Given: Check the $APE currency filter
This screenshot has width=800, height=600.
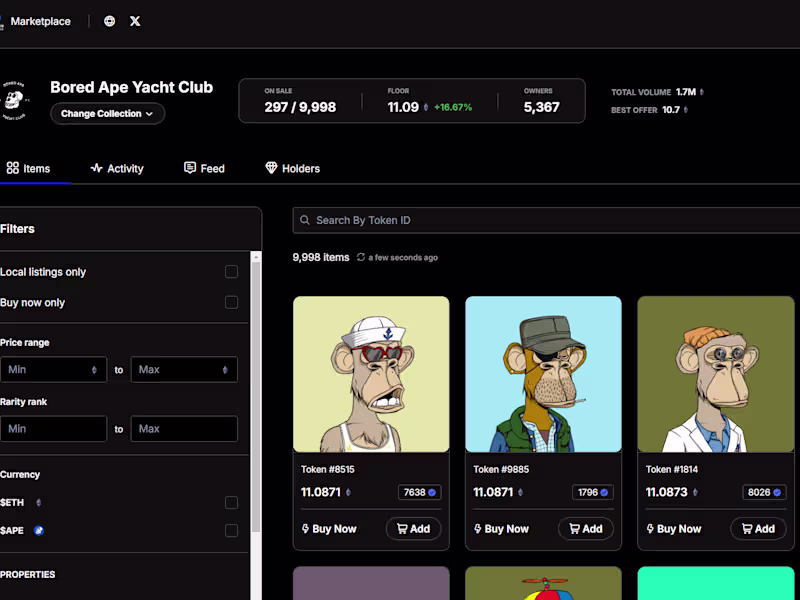Looking at the screenshot, I should 231,531.
